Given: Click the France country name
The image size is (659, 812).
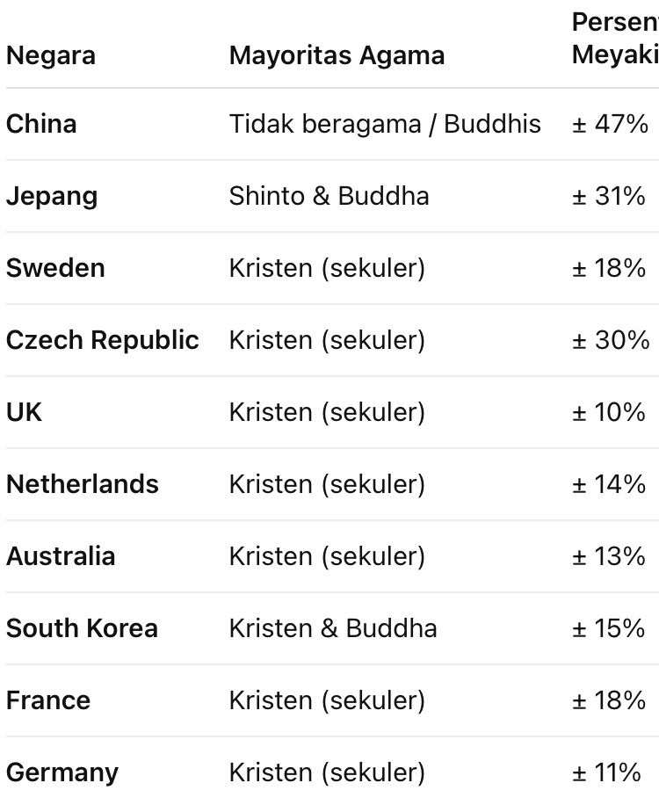Looking at the screenshot, I should [48, 700].
